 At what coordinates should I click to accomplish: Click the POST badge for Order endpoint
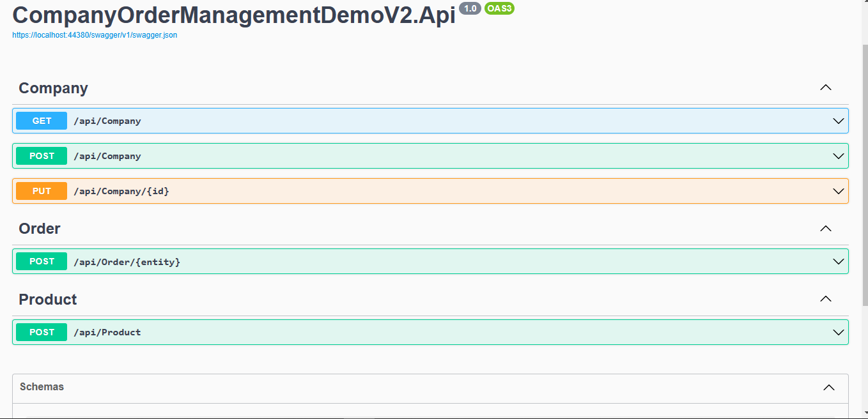pos(42,261)
